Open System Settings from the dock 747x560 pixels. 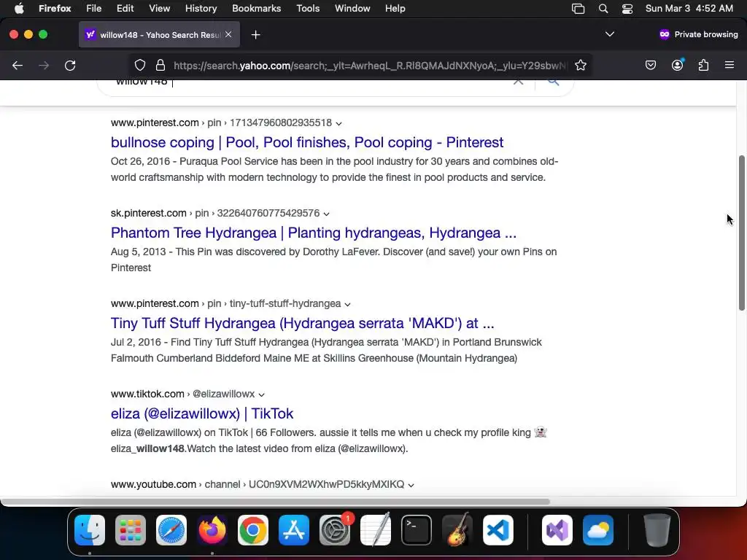click(335, 530)
